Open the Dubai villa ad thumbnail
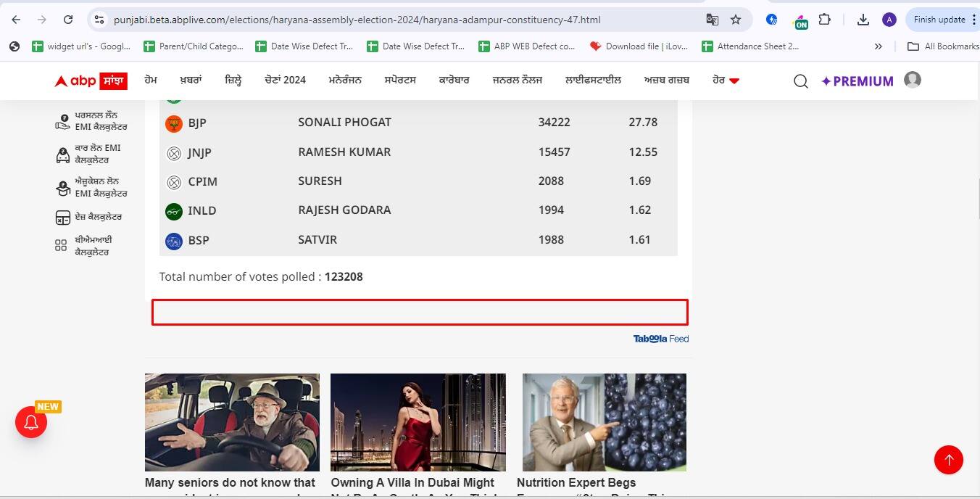The image size is (980, 499). pos(418,422)
